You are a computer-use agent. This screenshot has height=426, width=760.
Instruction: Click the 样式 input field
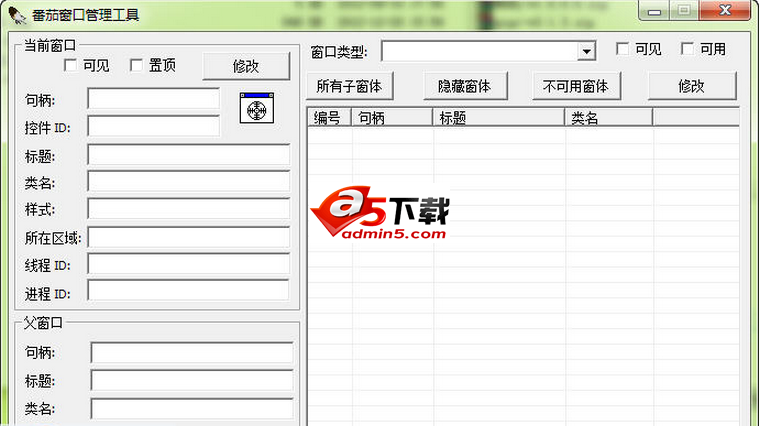pos(189,209)
